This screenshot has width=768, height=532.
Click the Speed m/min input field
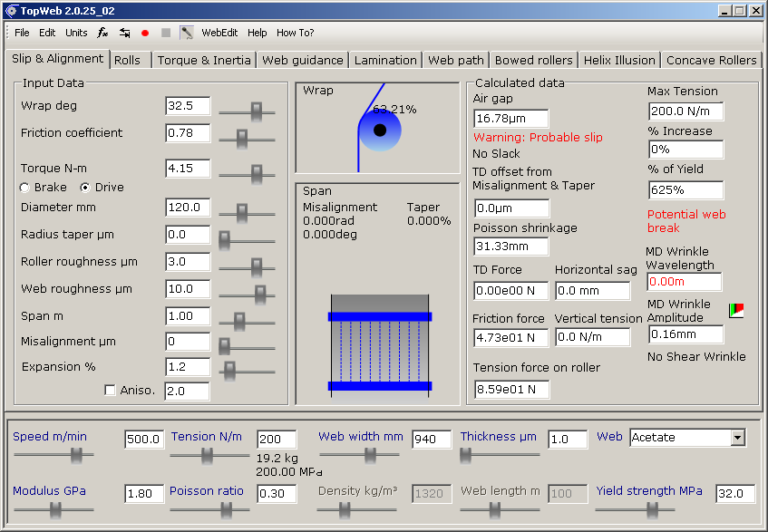(144, 439)
